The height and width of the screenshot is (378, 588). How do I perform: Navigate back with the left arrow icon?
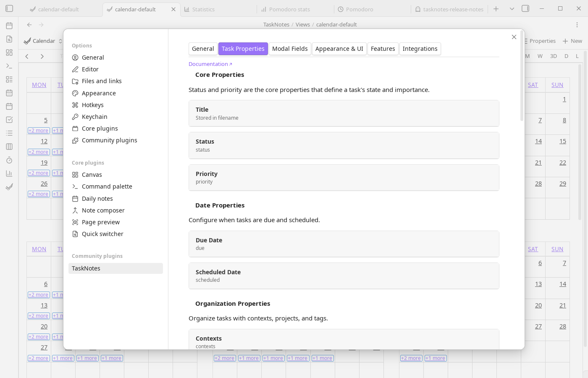(x=29, y=25)
